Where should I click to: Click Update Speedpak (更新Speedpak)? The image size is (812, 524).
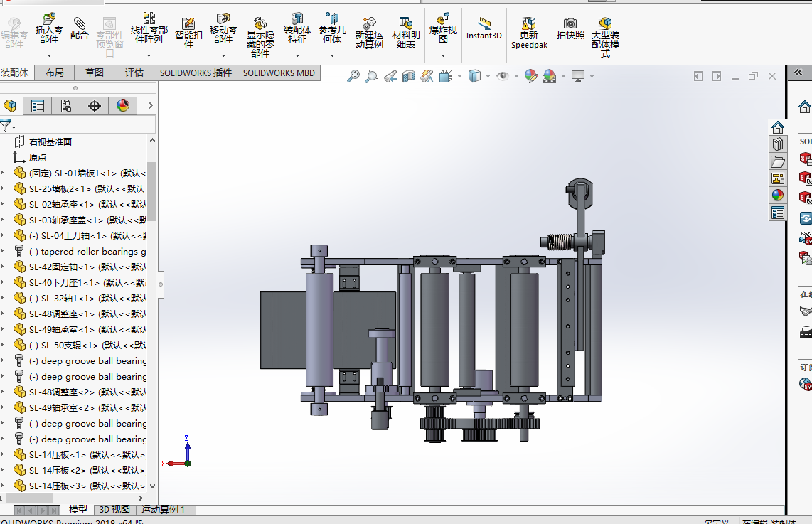[529, 33]
